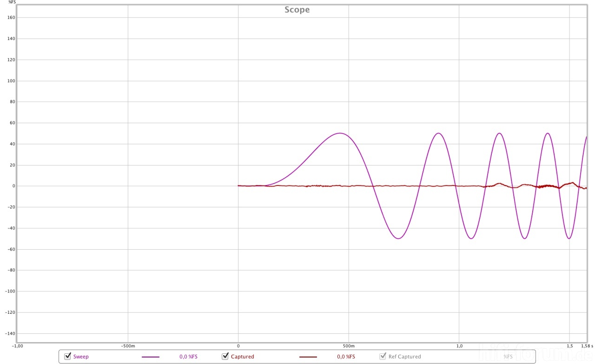Toggle the Sweep trace checkbox
This screenshot has width=595, height=364.
pyautogui.click(x=68, y=357)
